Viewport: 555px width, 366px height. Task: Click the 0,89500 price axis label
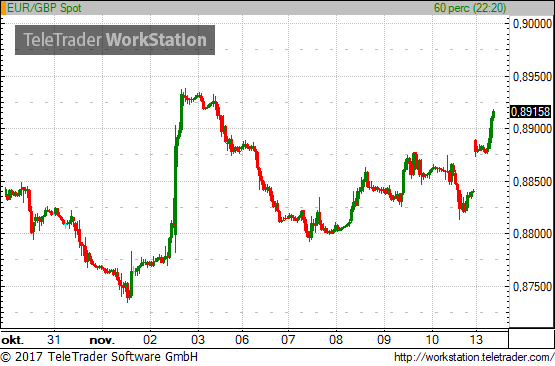(x=532, y=77)
